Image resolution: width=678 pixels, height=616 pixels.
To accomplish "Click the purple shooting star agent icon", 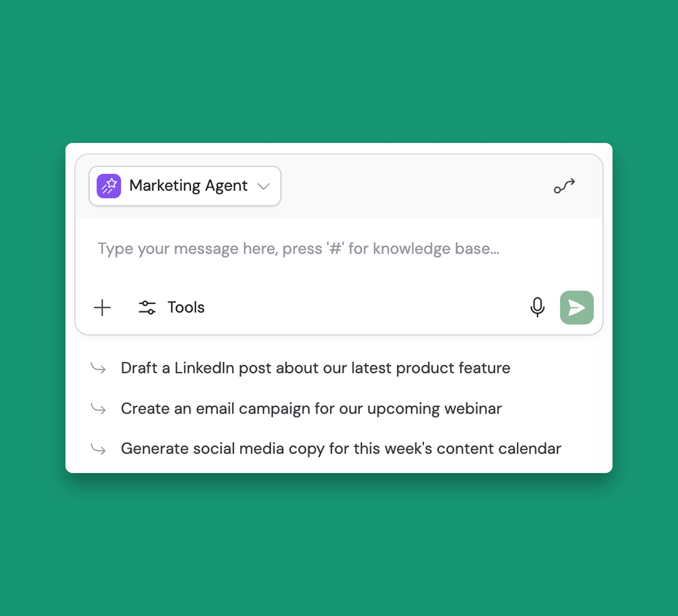I will pyautogui.click(x=109, y=186).
